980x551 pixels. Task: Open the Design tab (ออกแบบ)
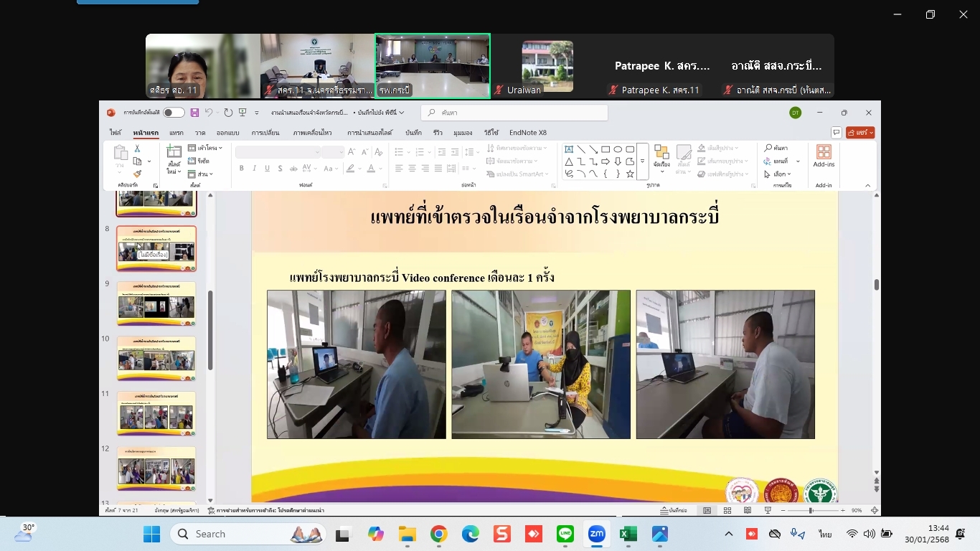point(228,133)
